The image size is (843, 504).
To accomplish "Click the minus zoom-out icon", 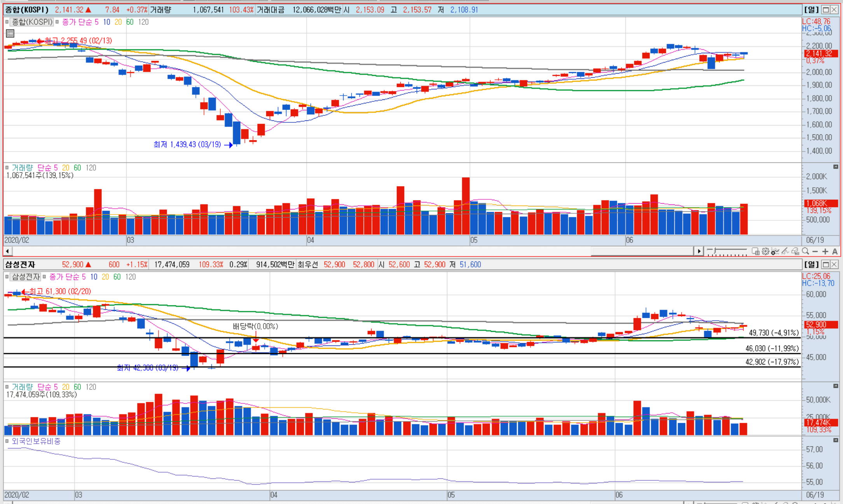I will click(x=815, y=251).
